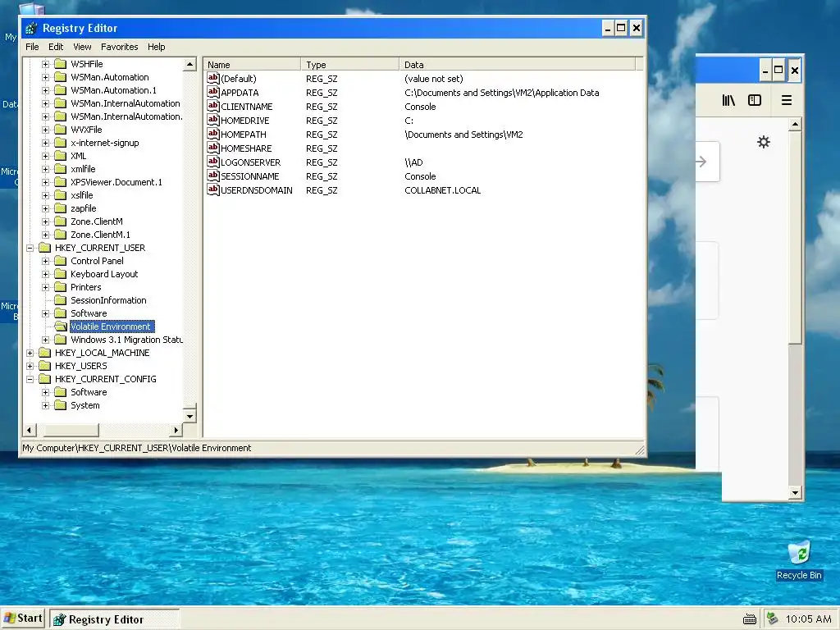Image resolution: width=840 pixels, height=630 pixels.
Task: Open the Recycle Bin desktop icon
Action: click(799, 560)
